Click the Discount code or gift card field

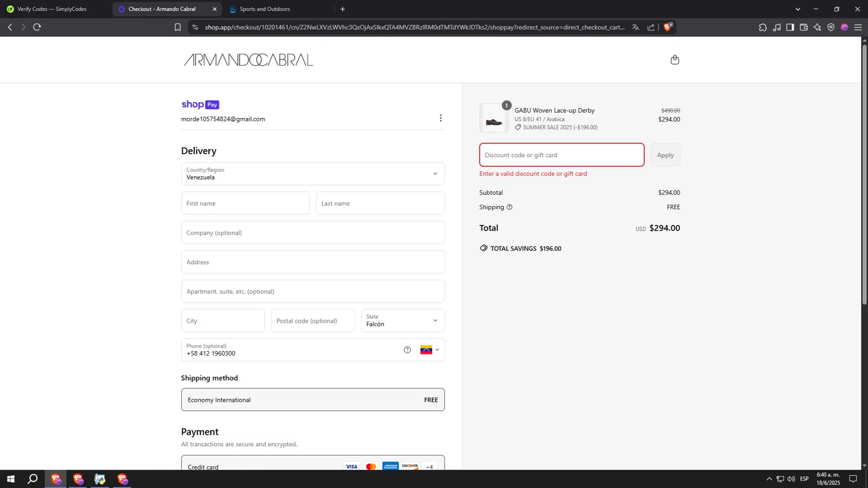point(561,155)
